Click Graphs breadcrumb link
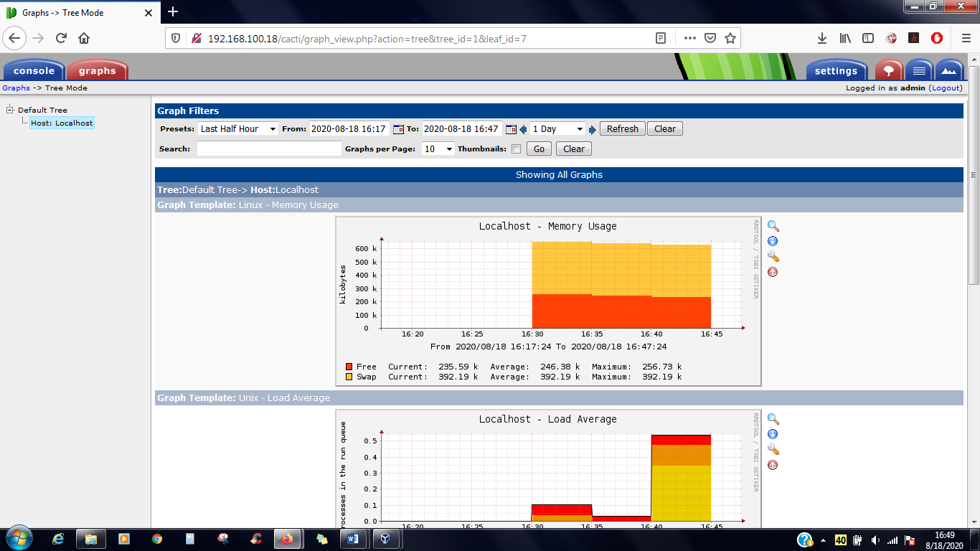The image size is (980, 551). 16,88
